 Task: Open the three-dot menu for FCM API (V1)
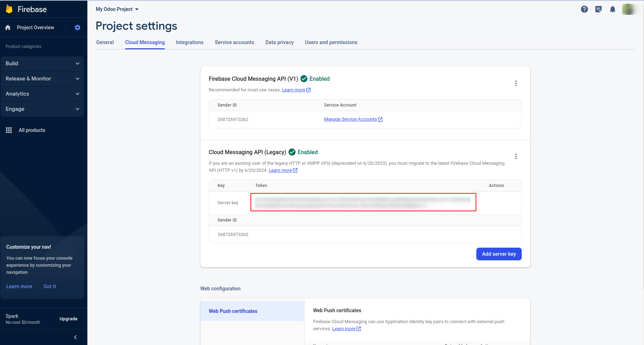pyautogui.click(x=516, y=83)
